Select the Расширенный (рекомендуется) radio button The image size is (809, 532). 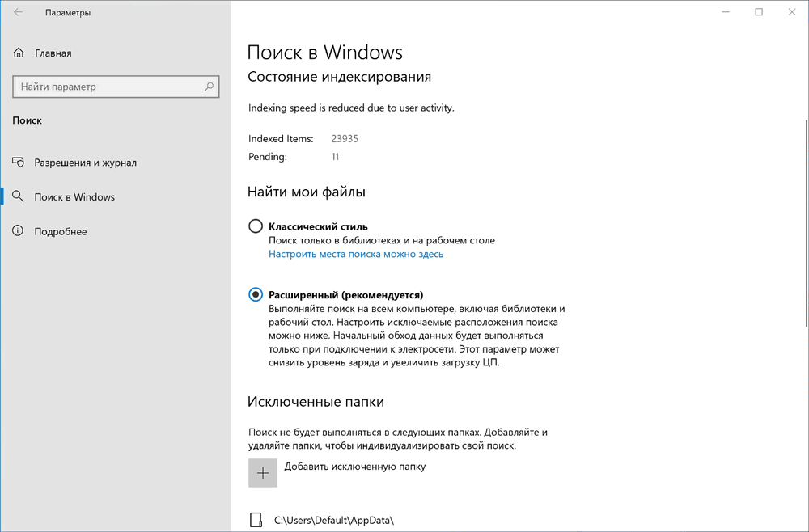pos(256,294)
